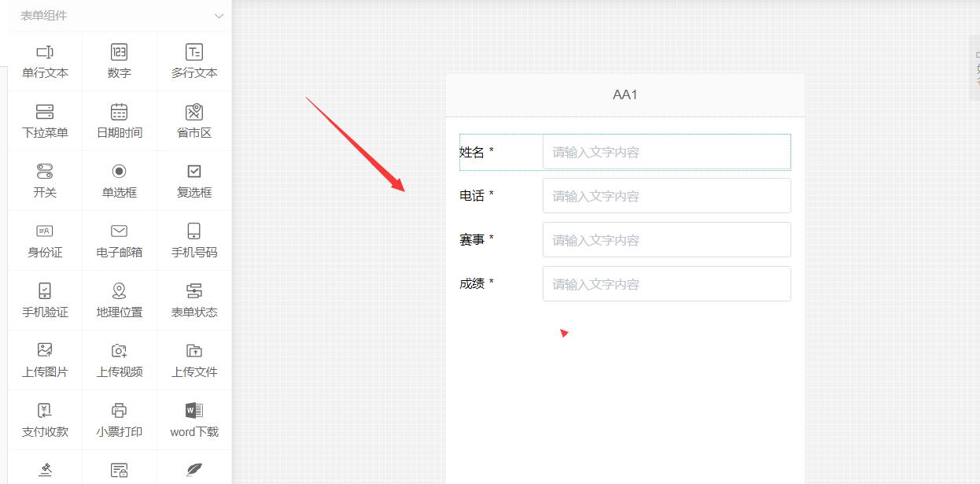This screenshot has width=980, height=484.
Task: Add the 表单状态 form status component
Action: click(194, 301)
